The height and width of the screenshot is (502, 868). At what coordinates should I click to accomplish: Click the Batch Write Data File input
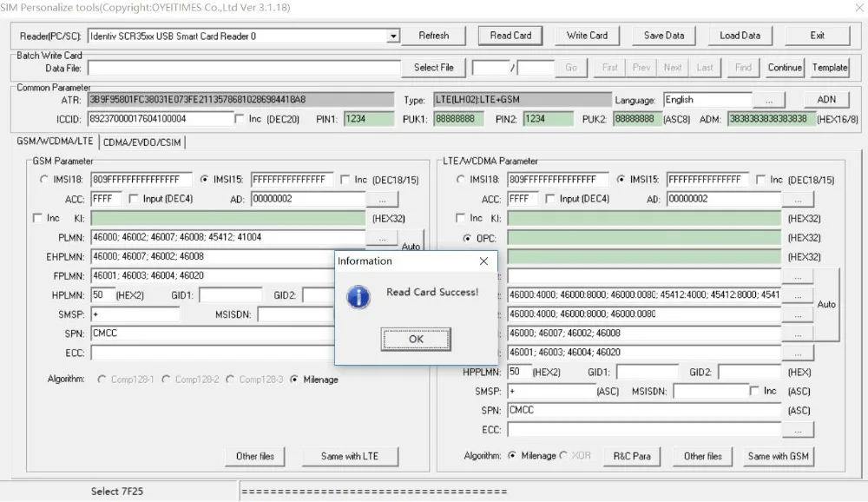point(244,68)
